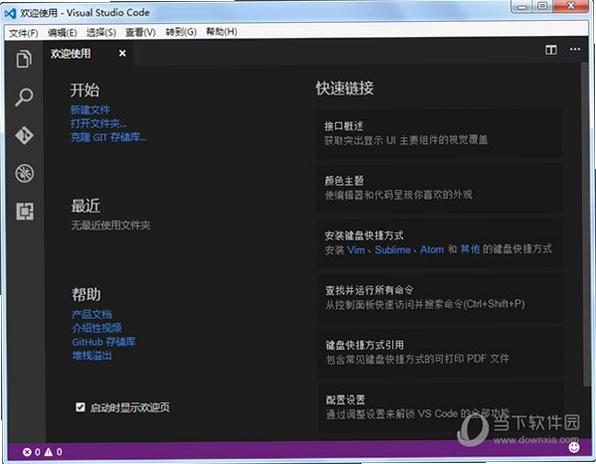Open the 接口概述 quick link card
This screenshot has height=464, width=596.
point(439,133)
